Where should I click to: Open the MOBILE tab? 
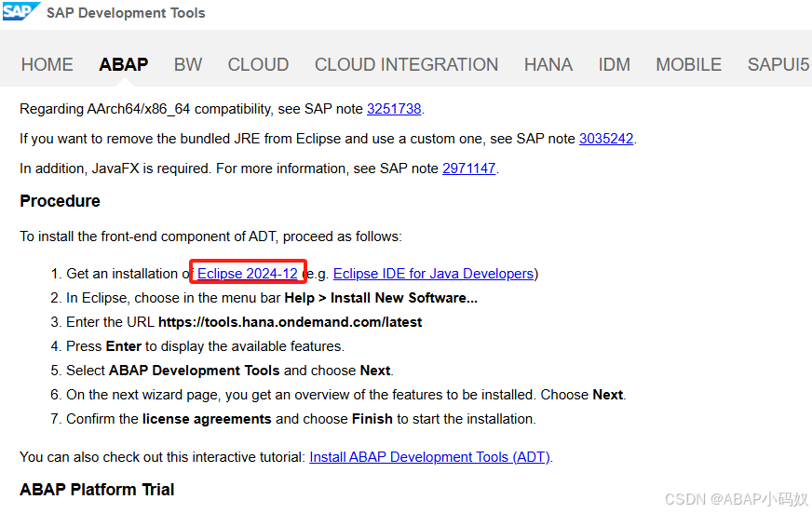689,65
